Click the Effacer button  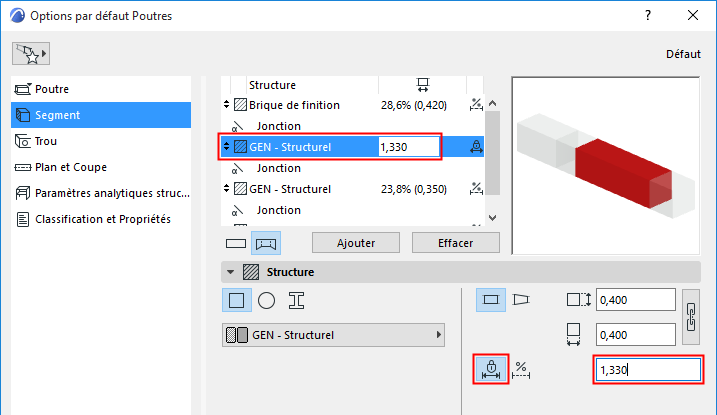coord(455,243)
